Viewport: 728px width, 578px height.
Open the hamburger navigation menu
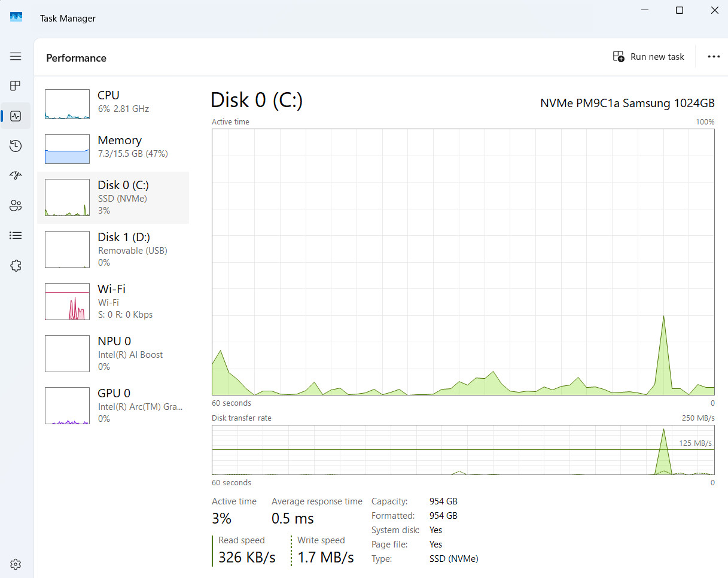click(16, 56)
